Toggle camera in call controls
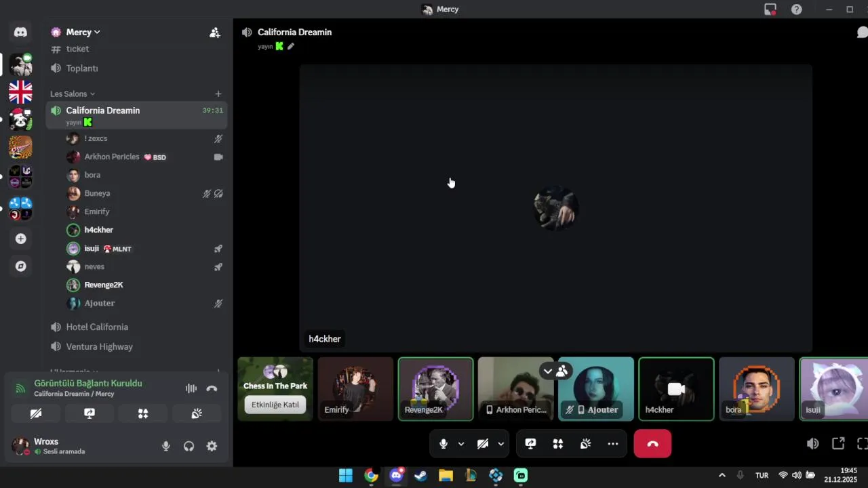 click(483, 444)
